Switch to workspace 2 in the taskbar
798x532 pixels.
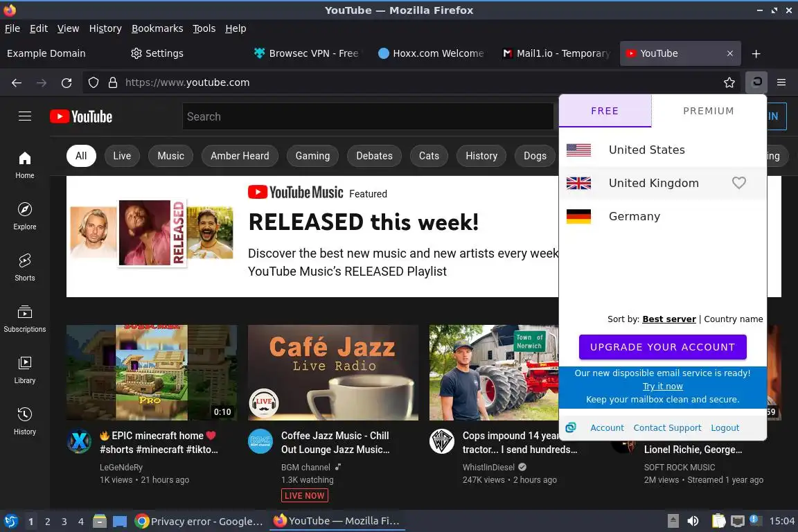pyautogui.click(x=48, y=522)
